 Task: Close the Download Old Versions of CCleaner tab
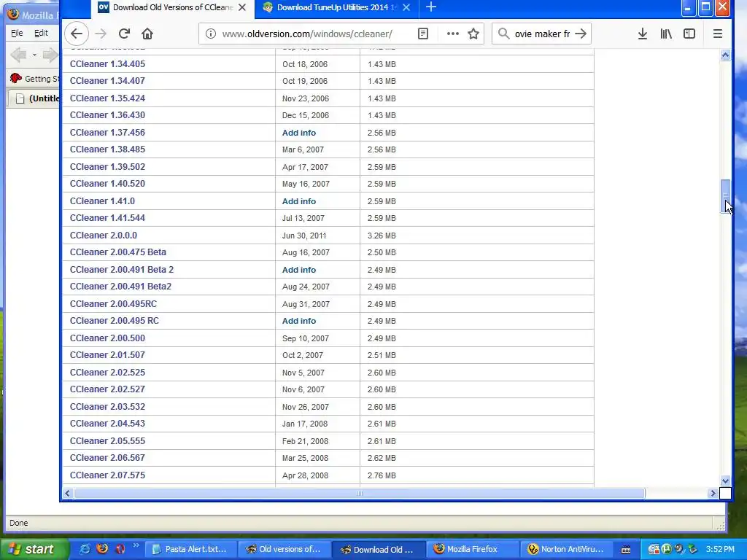pos(242,7)
